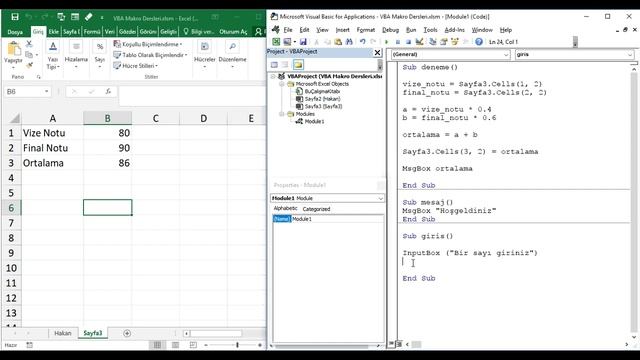640x360 pixels.
Task: Switch to Normal view in Excel status bar
Action: [157, 345]
